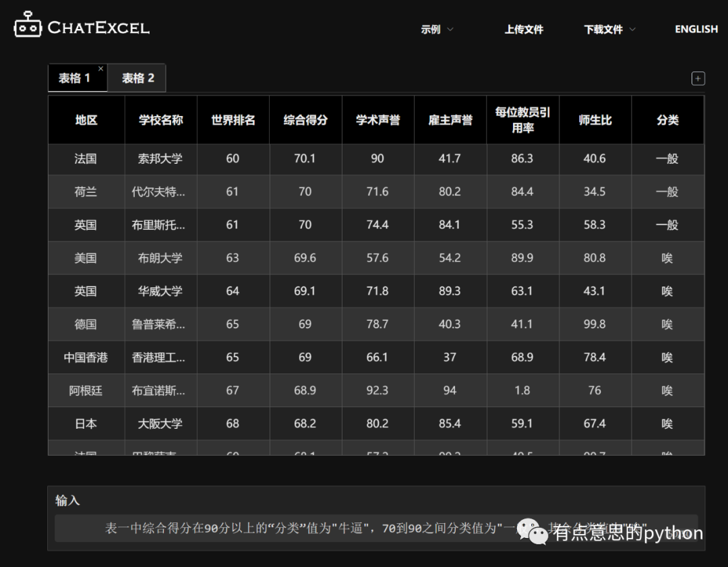
Task: Expand the 示例 dropdown menu
Action: [x=437, y=30]
